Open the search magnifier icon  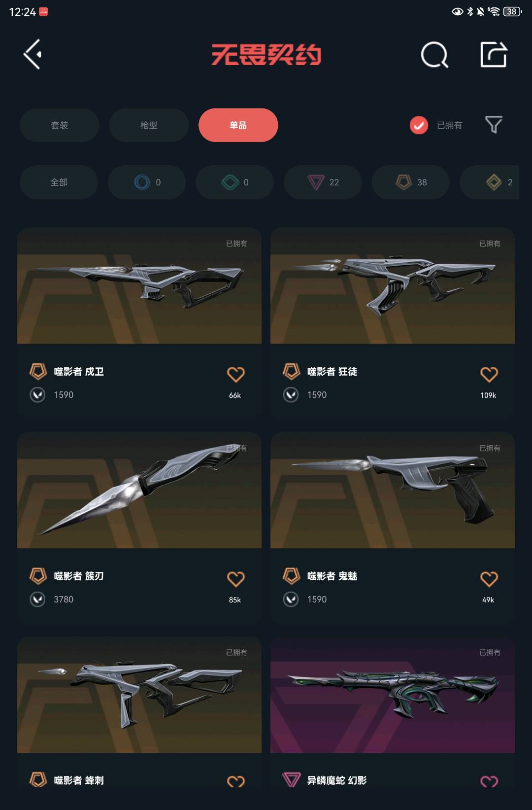(434, 55)
